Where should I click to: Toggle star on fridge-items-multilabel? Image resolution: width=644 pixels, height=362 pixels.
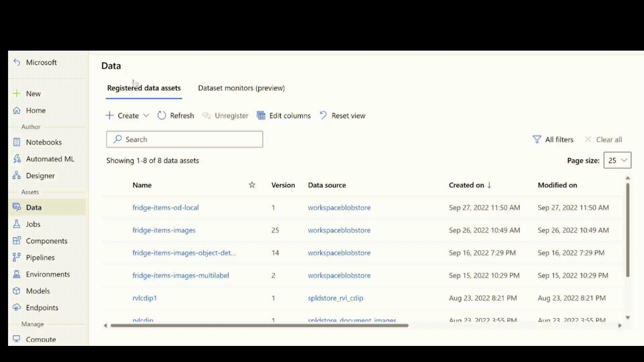(x=252, y=275)
